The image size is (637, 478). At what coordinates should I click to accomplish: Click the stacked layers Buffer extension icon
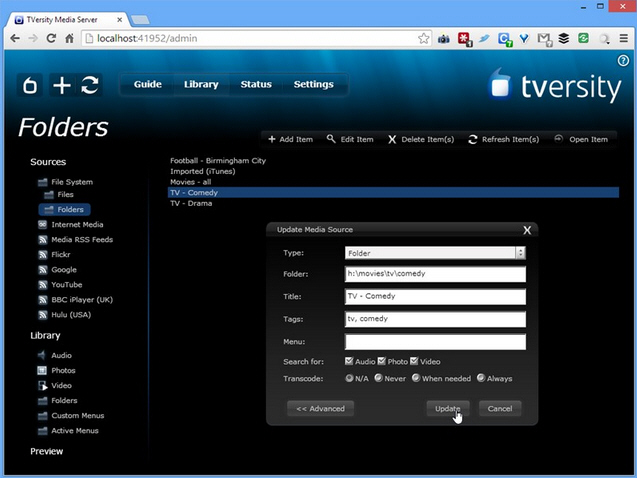(563, 39)
